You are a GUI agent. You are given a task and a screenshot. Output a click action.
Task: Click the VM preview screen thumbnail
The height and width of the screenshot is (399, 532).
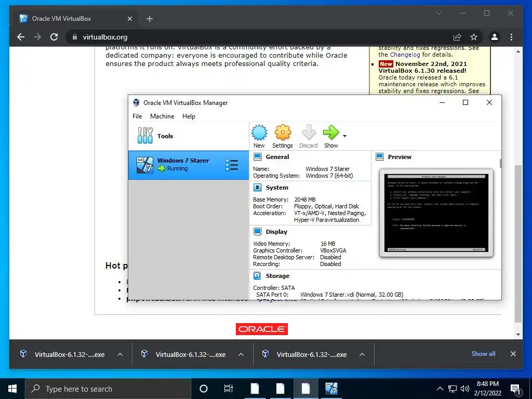(436, 213)
